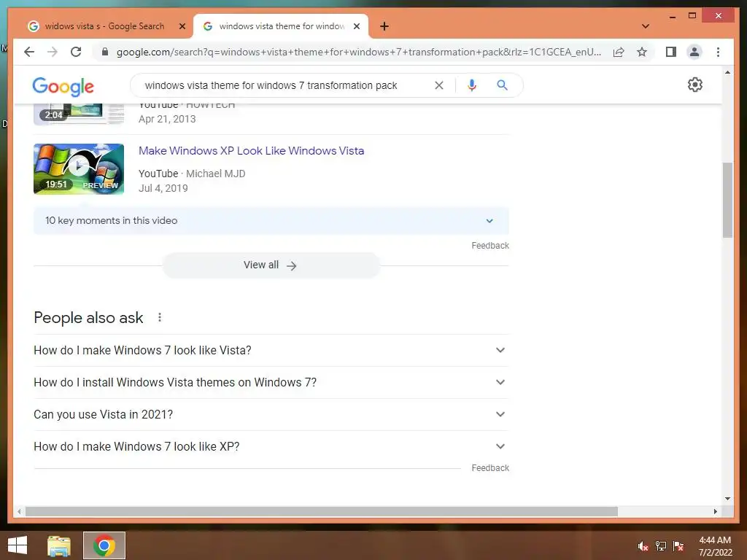
Task: Expand 'How do I make Windows 7 look like Vista?'
Action: 271,350
